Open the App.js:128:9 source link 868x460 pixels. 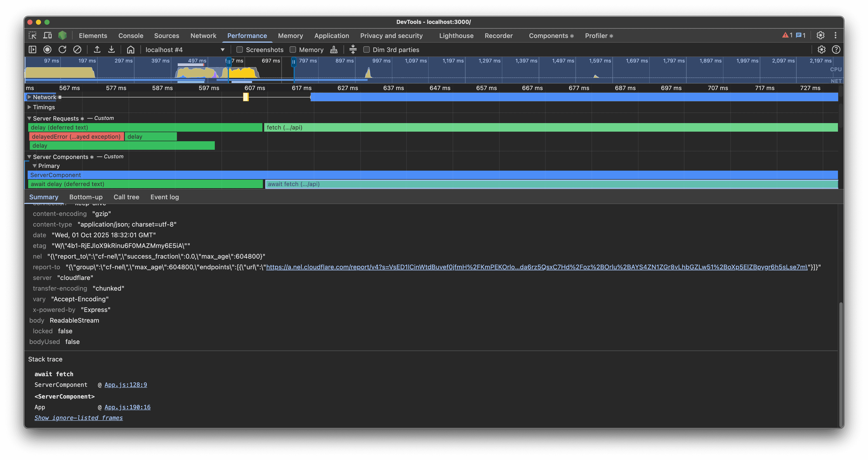[x=126, y=385]
